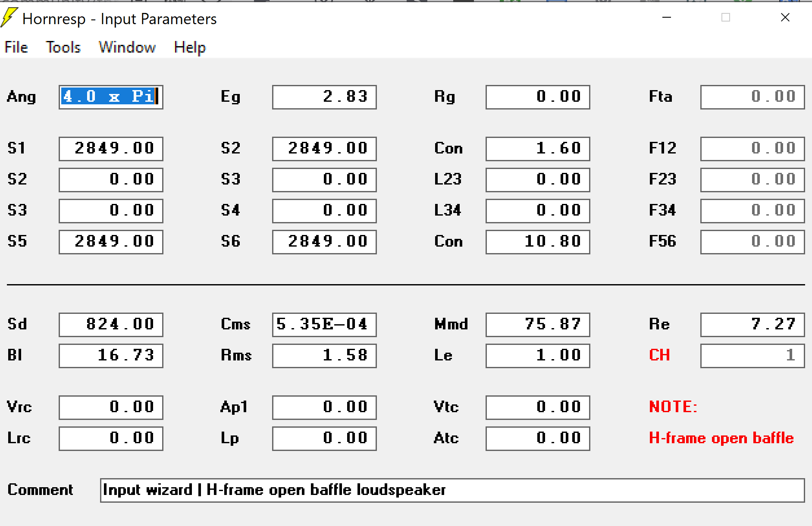
Task: Open the Help menu
Action: pyautogui.click(x=190, y=47)
